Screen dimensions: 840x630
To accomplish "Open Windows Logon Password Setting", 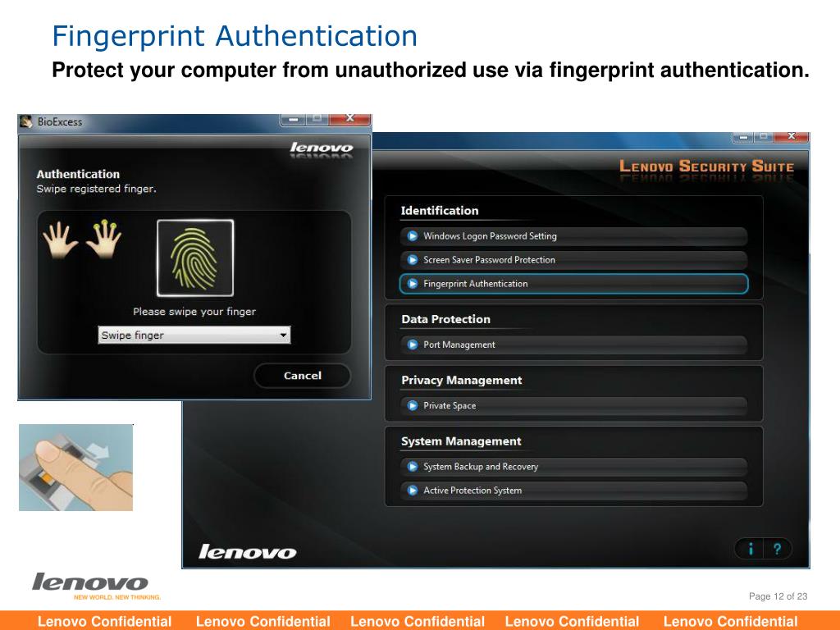I will coord(573,236).
